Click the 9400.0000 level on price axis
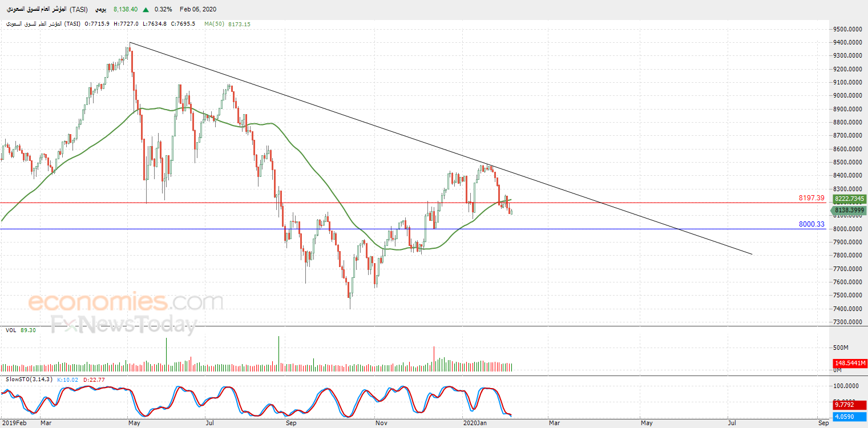Viewport: 868px width, 428px height. [847, 42]
